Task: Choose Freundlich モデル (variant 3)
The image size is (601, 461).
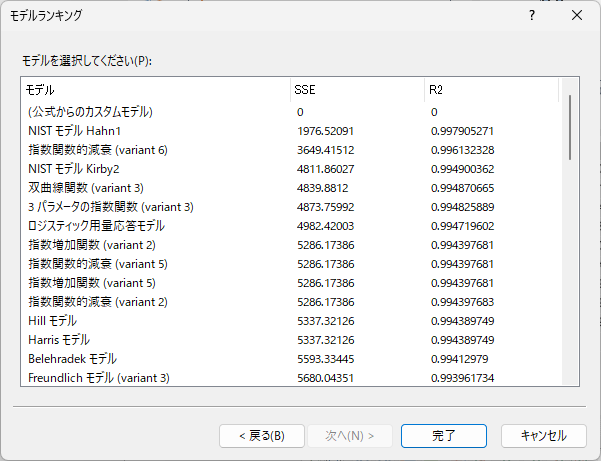Action: [x=98, y=378]
